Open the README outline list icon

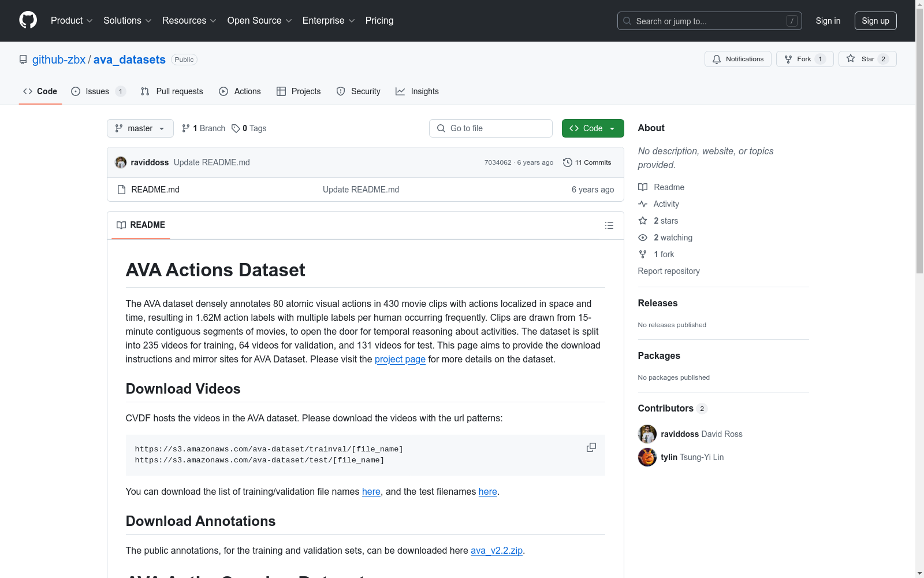(609, 225)
